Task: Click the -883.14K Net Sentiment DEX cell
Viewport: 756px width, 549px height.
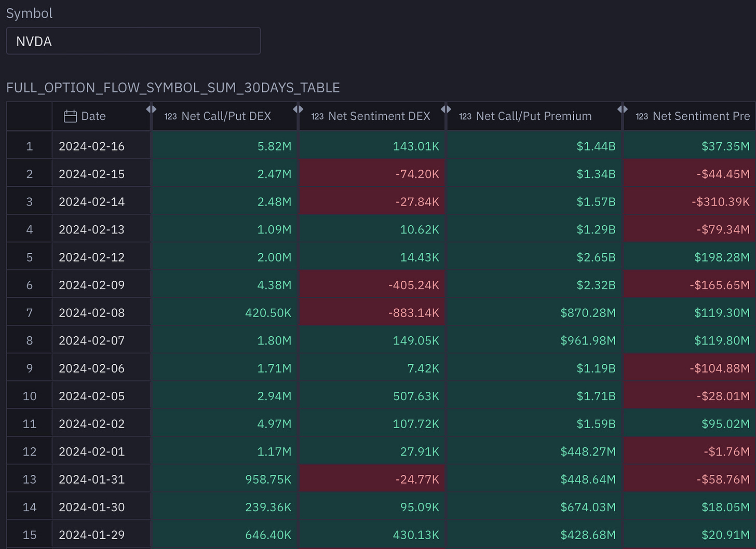Action: coord(372,313)
